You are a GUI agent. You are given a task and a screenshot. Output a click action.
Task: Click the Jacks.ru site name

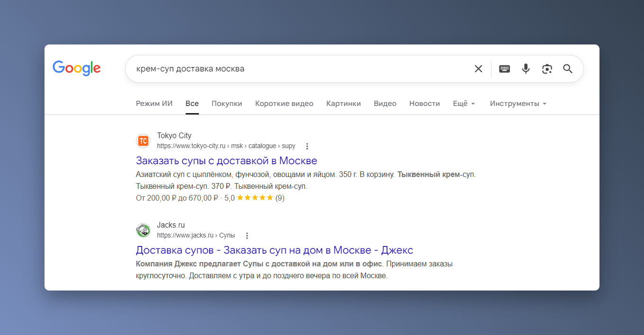(171, 225)
